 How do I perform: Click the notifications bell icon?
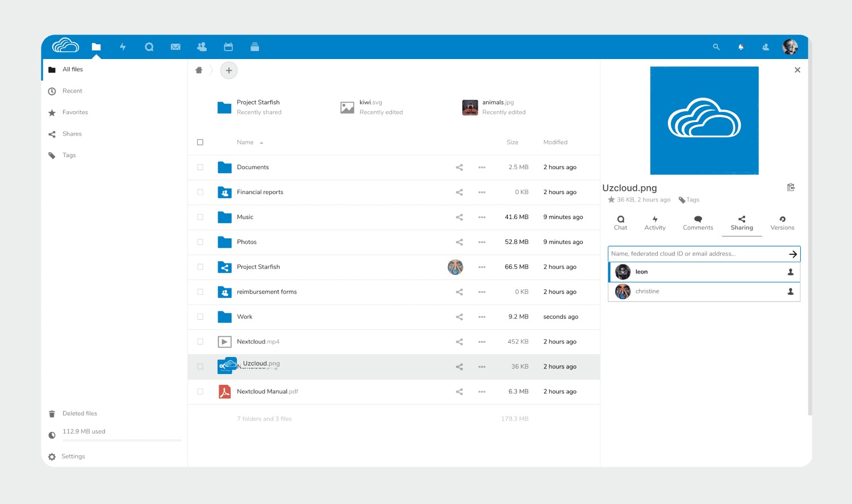pos(741,47)
